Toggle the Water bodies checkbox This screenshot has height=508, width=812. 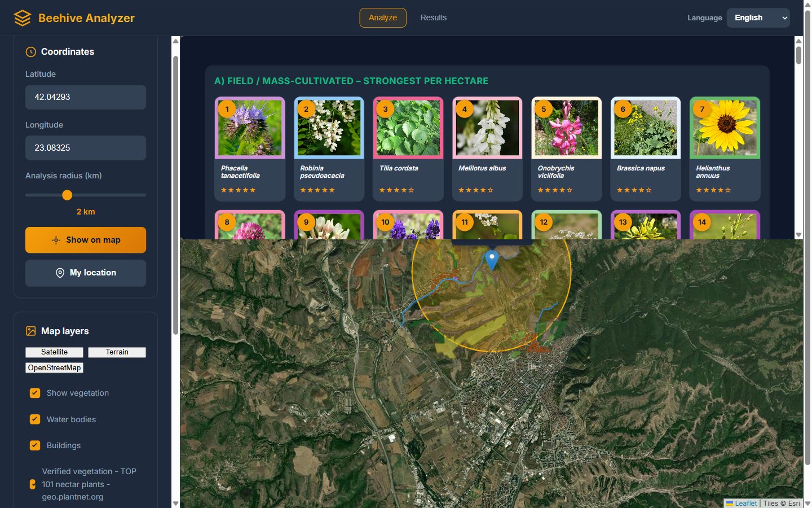click(x=35, y=419)
